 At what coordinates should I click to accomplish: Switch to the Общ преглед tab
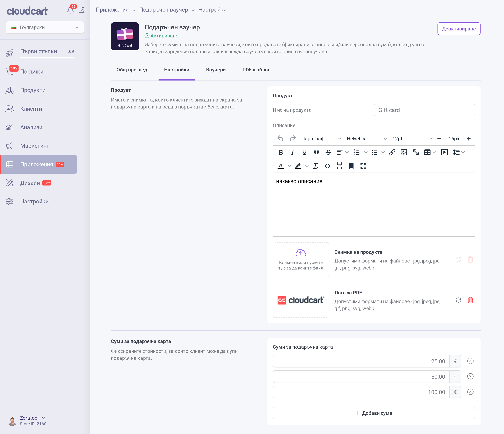point(132,70)
